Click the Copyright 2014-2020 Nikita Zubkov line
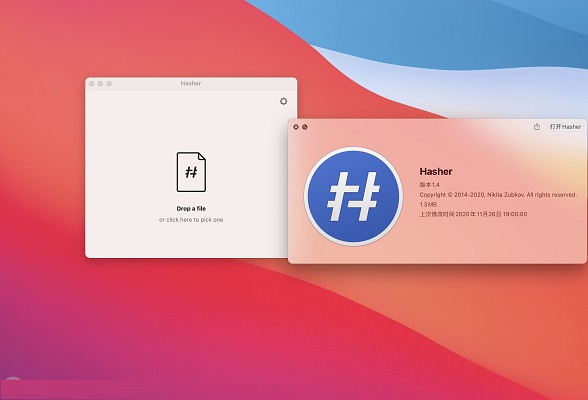The width and height of the screenshot is (588, 400). (x=498, y=195)
